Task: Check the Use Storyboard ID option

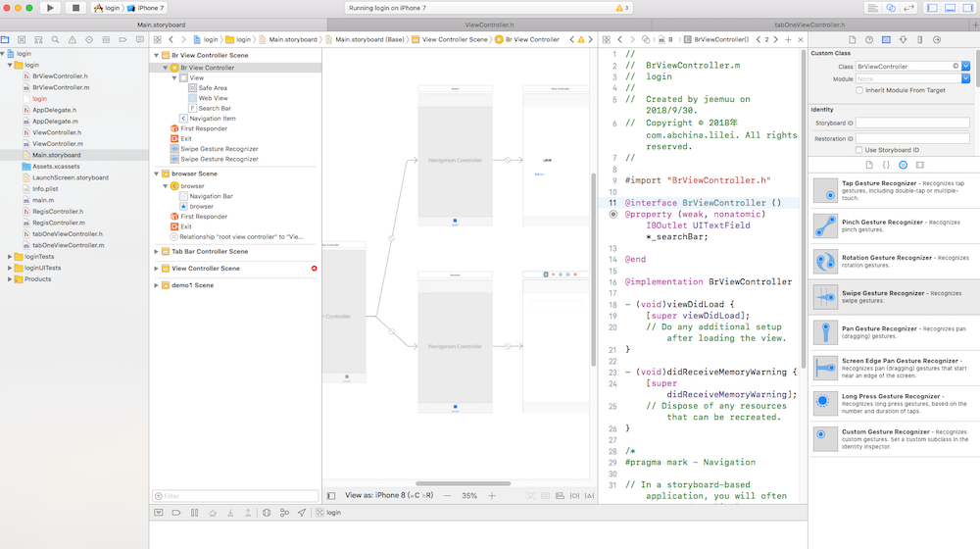Action: click(x=859, y=150)
